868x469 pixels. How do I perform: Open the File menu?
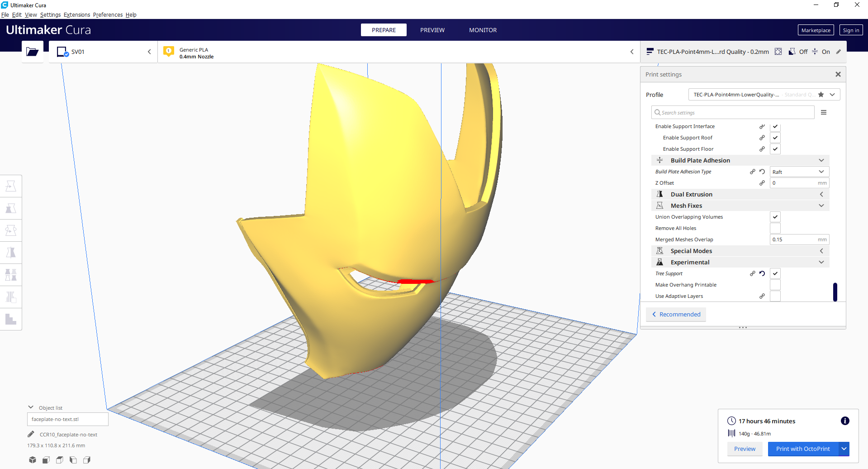(5, 14)
